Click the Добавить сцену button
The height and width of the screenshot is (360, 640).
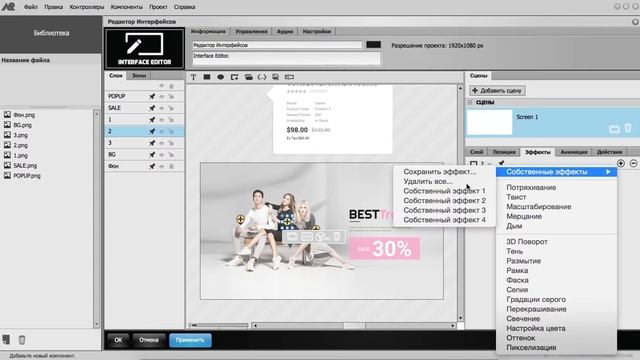point(497,91)
